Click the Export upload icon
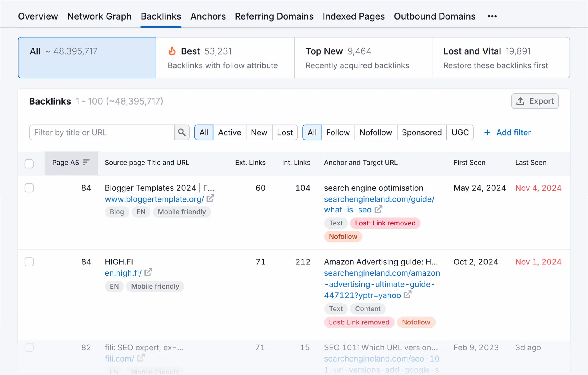The image size is (588, 375). tap(520, 101)
